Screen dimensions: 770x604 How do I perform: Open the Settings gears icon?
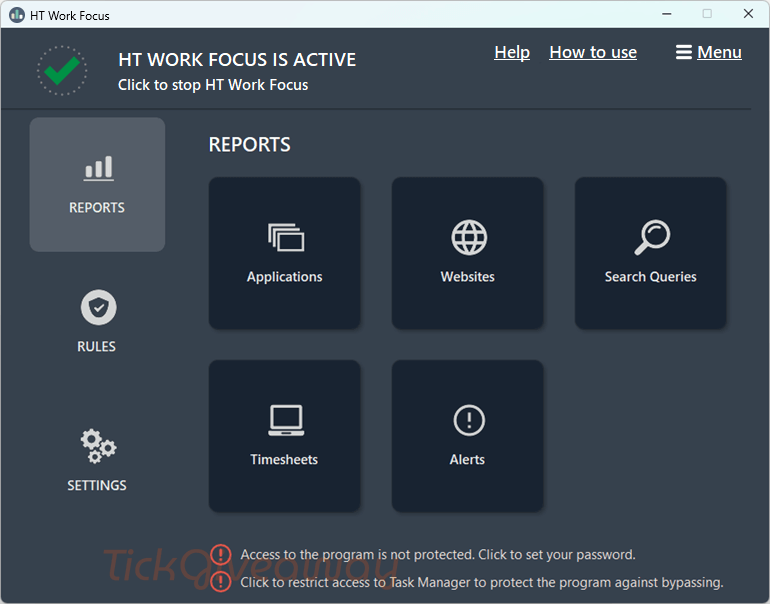pos(98,446)
